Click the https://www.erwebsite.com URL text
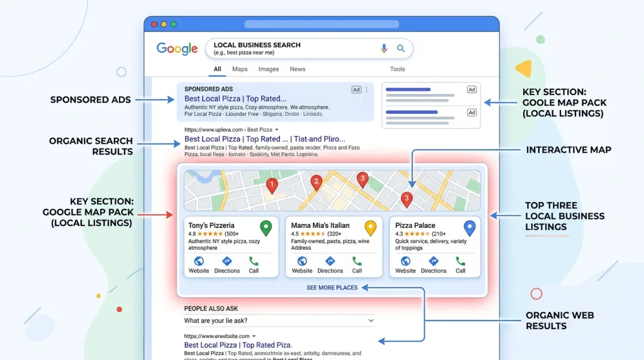This screenshot has height=360, width=644. [x=217, y=336]
